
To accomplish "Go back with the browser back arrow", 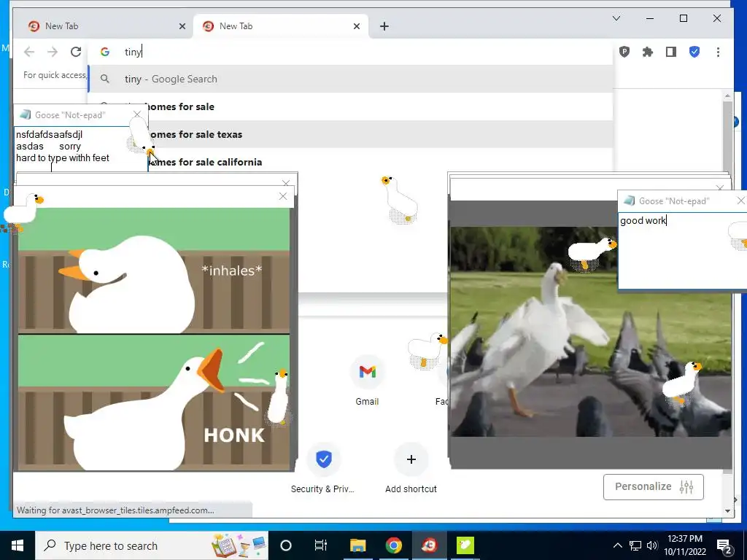I will pos(29,52).
